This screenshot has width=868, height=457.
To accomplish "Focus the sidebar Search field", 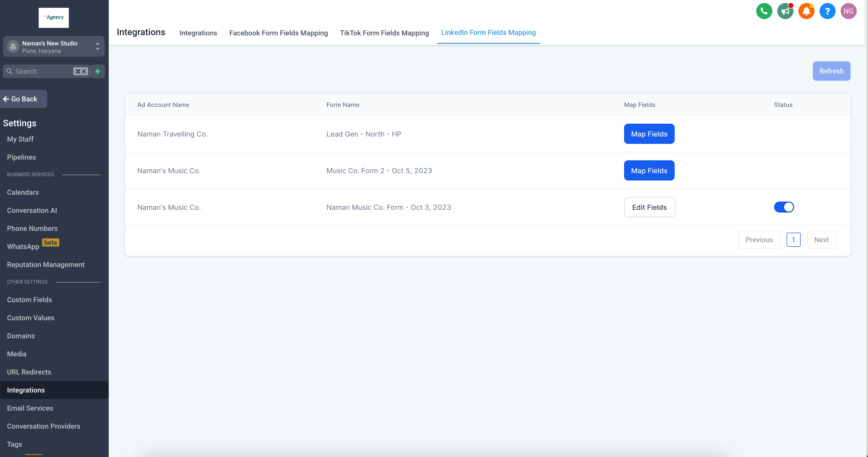I will coord(46,71).
